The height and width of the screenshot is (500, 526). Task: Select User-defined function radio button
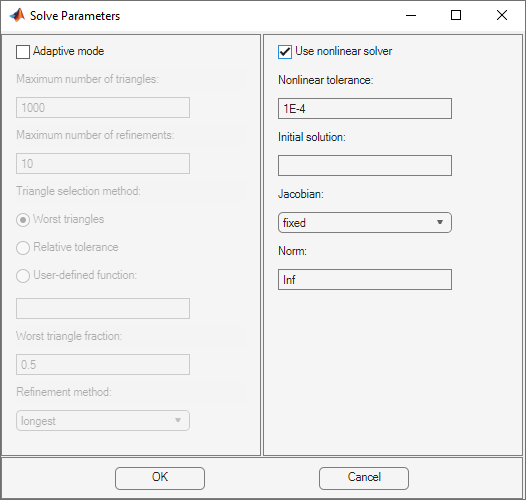click(23, 276)
